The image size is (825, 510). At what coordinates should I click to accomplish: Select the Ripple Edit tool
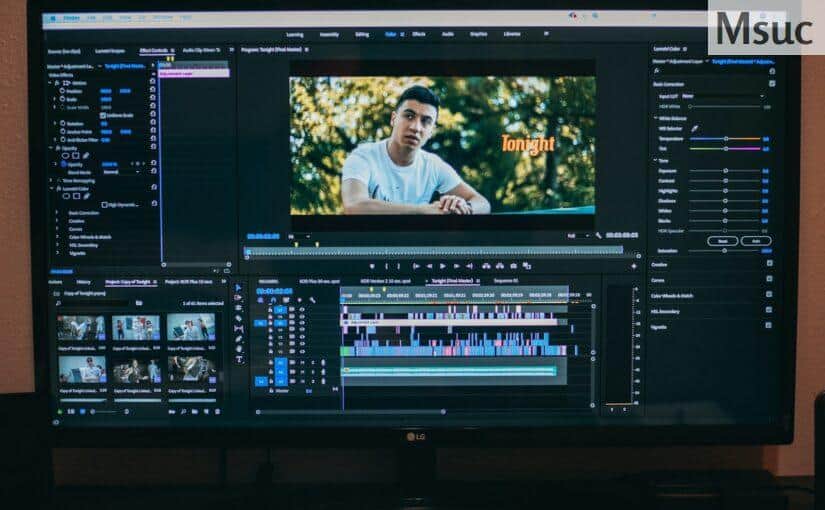pyautogui.click(x=238, y=308)
